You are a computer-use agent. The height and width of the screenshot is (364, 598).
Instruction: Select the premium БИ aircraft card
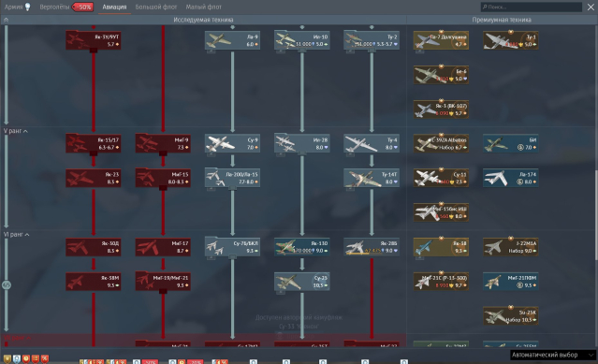pyautogui.click(x=511, y=144)
